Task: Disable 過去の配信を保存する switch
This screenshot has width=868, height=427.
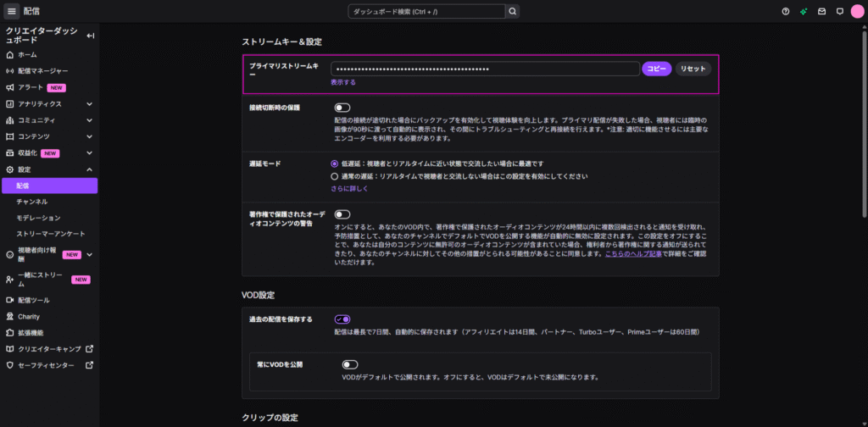Action: [x=342, y=319]
